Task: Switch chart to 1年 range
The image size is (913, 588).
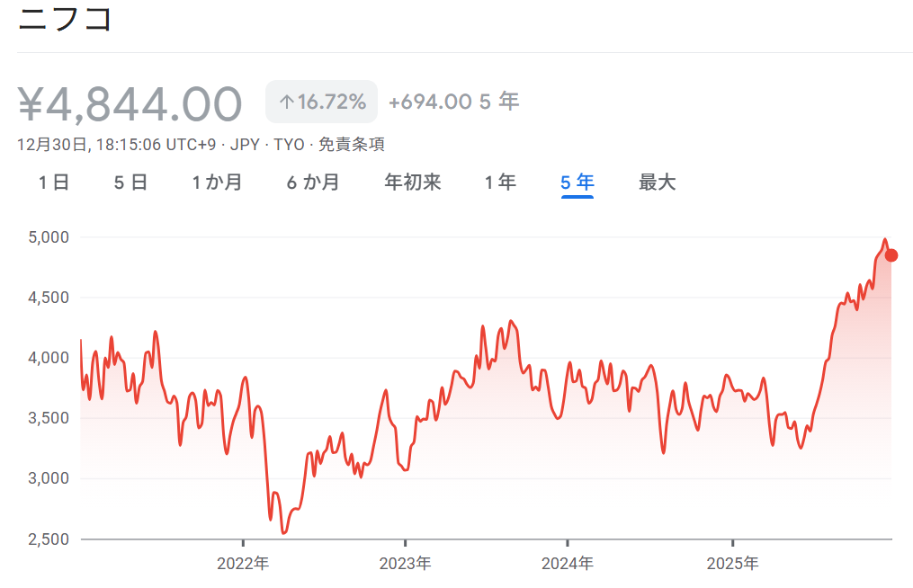Action: click(500, 183)
